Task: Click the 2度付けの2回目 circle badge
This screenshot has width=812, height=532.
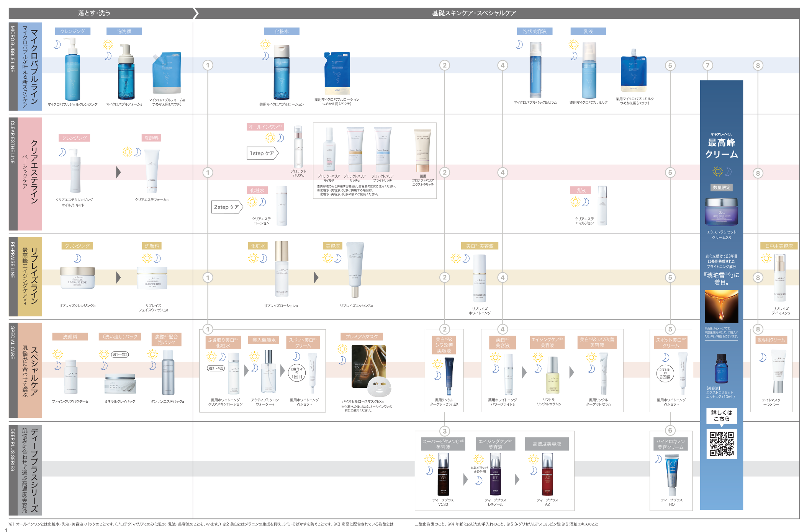Action: (665, 373)
